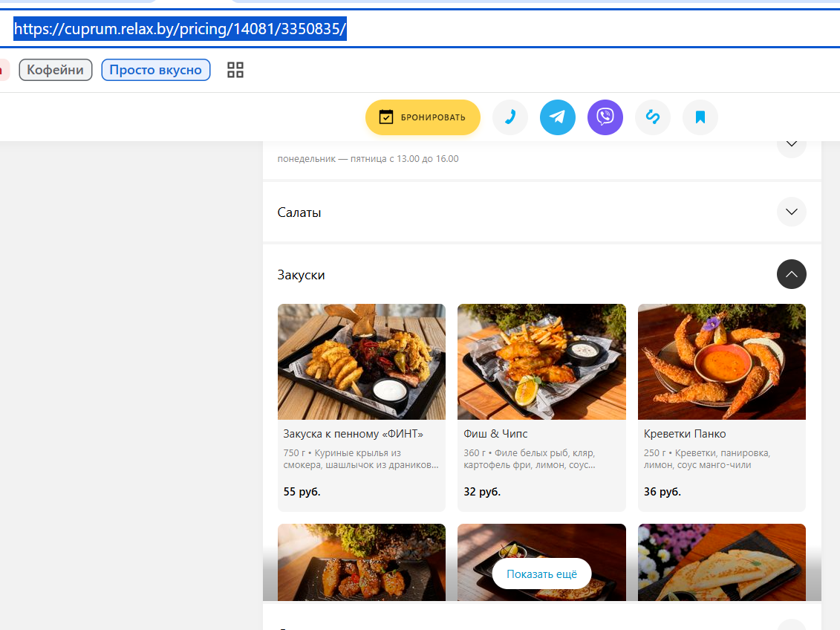Image resolution: width=840 pixels, height=630 pixels.
Task: Click the Показать ещё button
Action: [x=541, y=574]
